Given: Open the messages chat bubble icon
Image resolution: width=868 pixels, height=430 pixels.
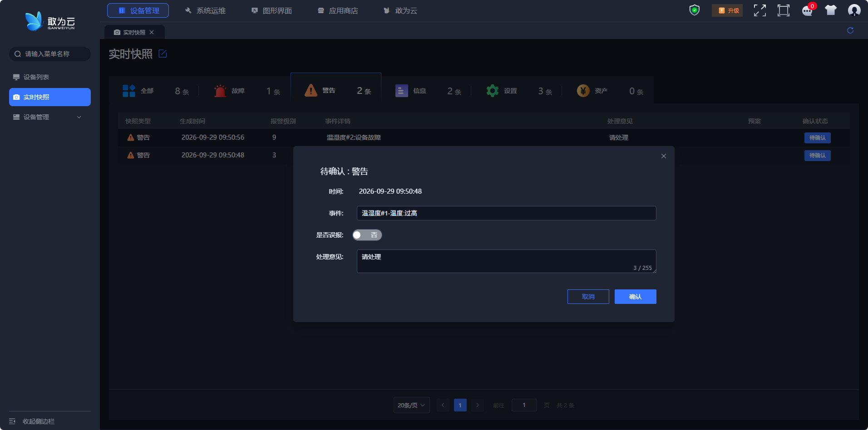Looking at the screenshot, I should tap(807, 10).
